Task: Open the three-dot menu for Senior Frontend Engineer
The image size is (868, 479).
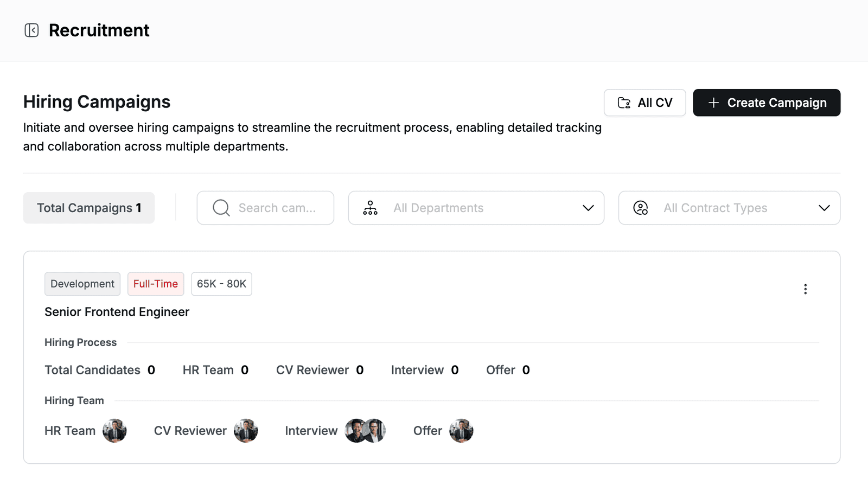Action: (805, 289)
